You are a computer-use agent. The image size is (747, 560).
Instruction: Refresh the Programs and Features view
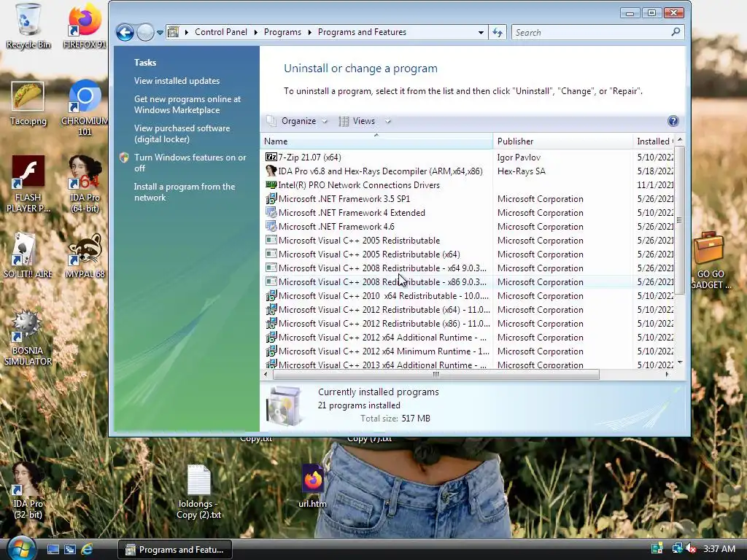[498, 32]
